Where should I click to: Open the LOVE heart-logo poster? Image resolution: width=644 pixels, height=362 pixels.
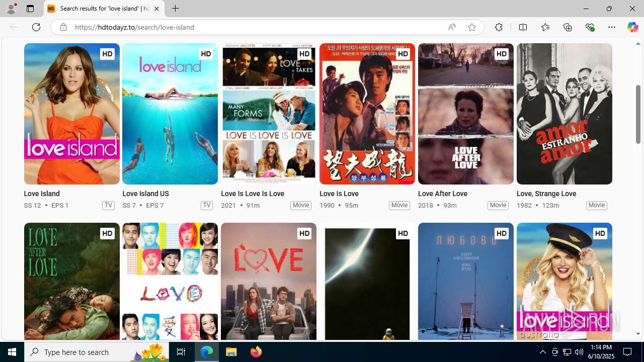pyautogui.click(x=269, y=282)
